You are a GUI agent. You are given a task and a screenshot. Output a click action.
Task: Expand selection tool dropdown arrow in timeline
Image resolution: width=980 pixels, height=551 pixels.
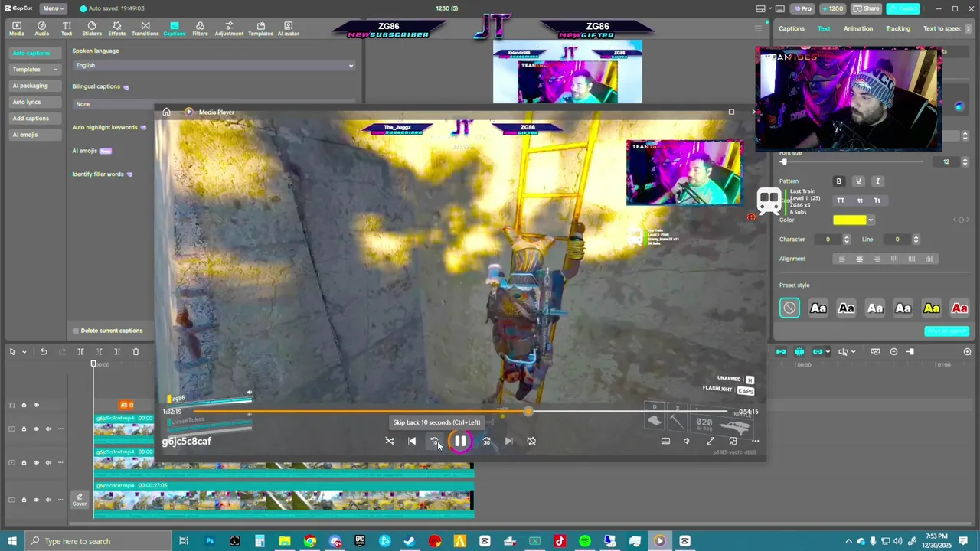click(24, 352)
